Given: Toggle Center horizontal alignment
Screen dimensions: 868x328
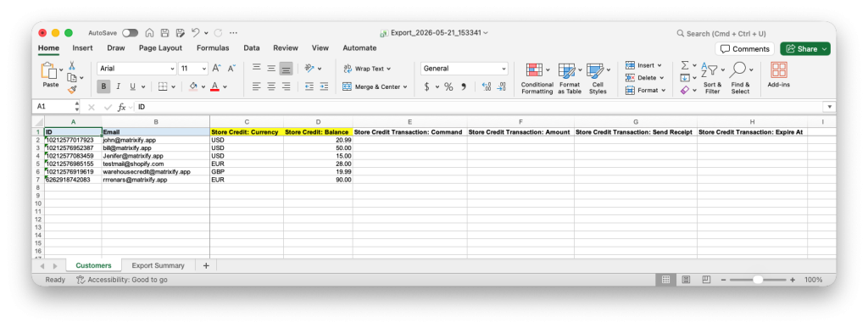Looking at the screenshot, I should (x=271, y=86).
